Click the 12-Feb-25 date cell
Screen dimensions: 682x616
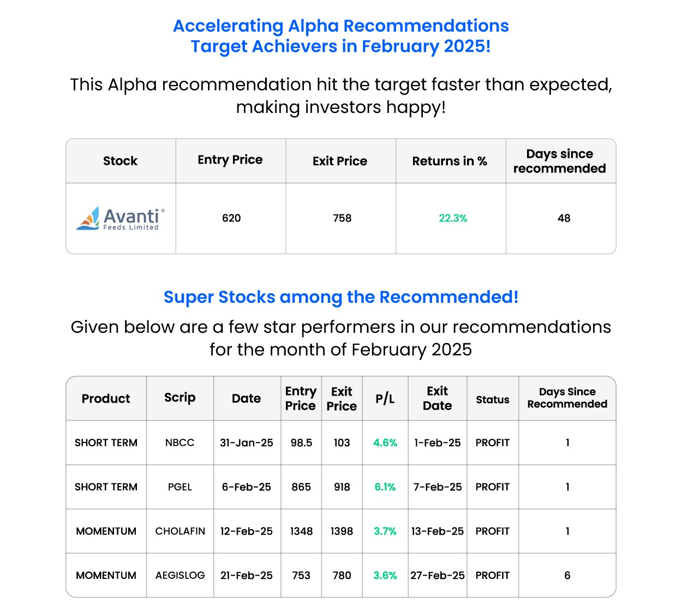pyautogui.click(x=247, y=531)
